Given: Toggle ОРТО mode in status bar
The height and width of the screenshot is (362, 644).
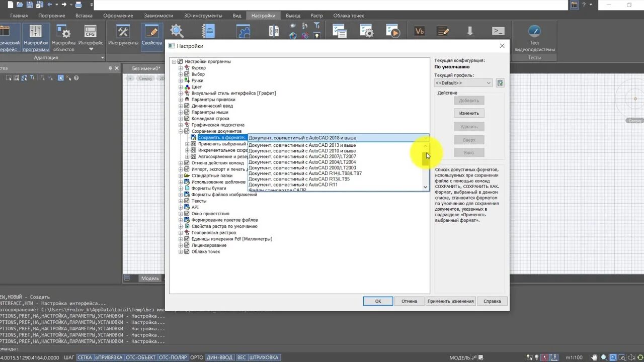Looking at the screenshot, I should (x=197, y=357).
